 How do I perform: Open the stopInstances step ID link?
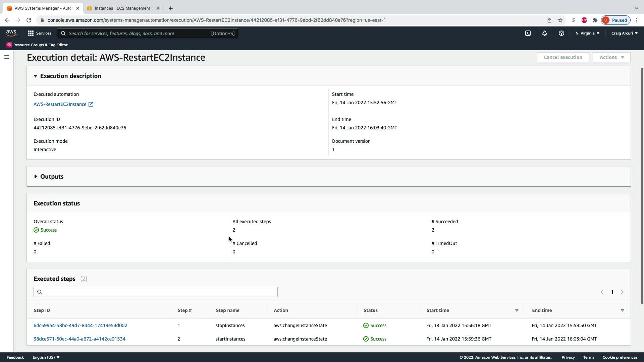click(80, 325)
